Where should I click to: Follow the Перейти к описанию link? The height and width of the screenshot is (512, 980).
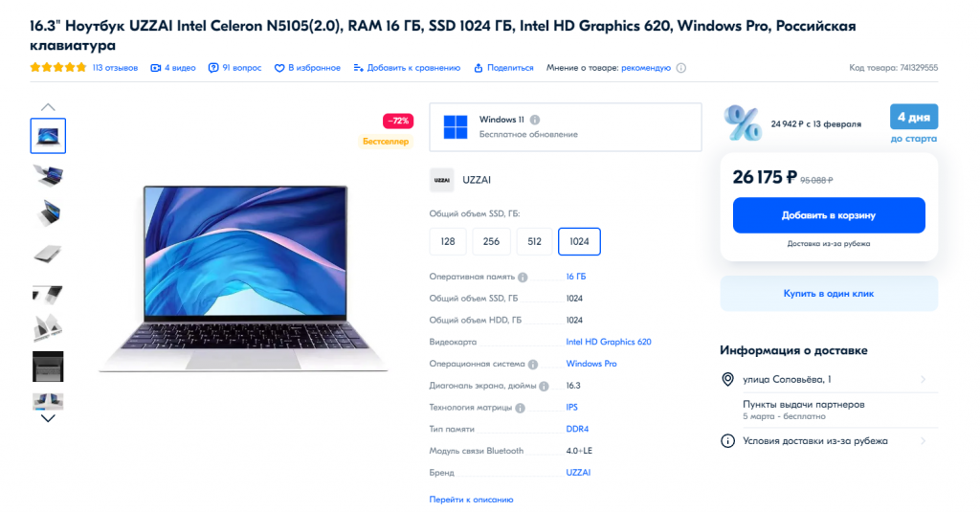point(471,500)
